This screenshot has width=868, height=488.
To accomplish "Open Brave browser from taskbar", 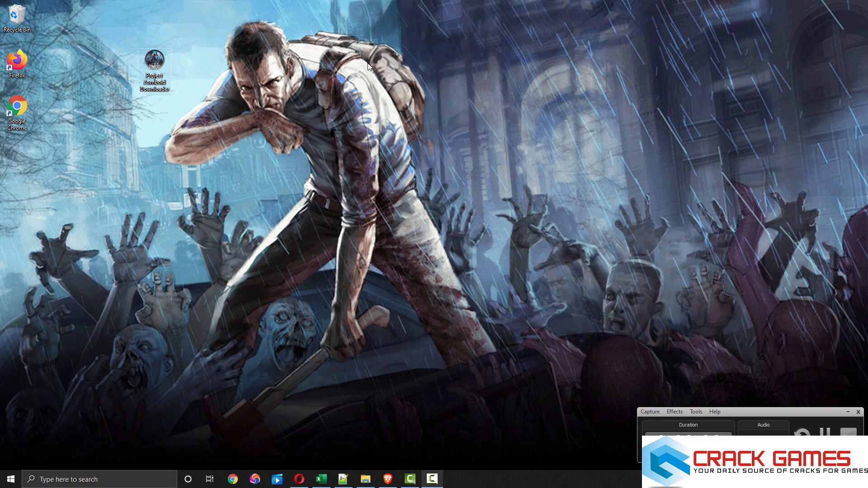I will point(387,479).
